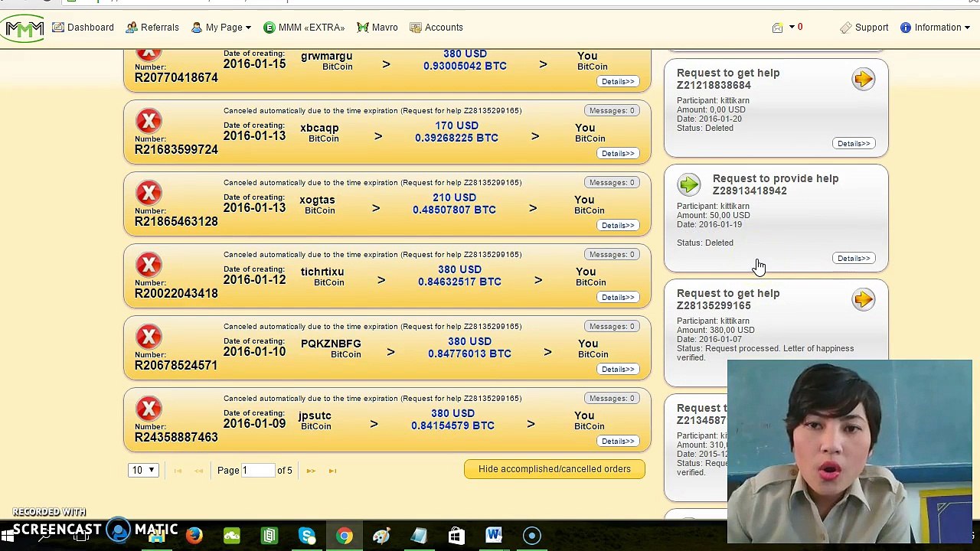This screenshot has width=980, height=551.
Task: Click red X icon of order R21865463128
Action: [149, 193]
